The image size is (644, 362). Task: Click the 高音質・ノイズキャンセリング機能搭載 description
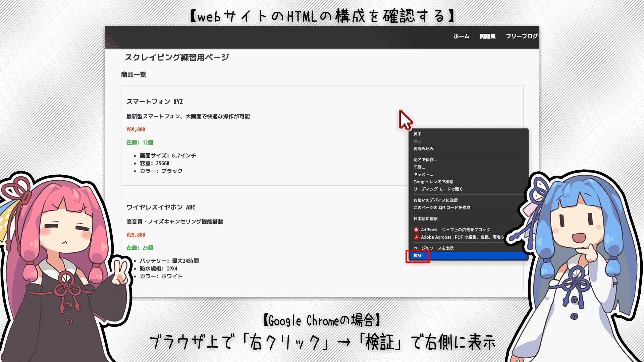pos(175,222)
